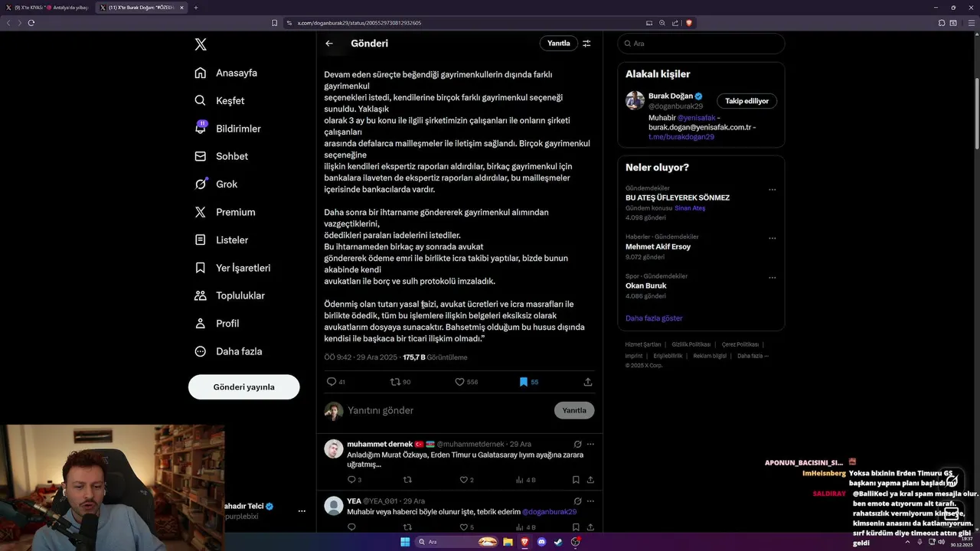The height and width of the screenshot is (551, 980).
Task: Reload the page in browser
Action: click(x=31, y=23)
